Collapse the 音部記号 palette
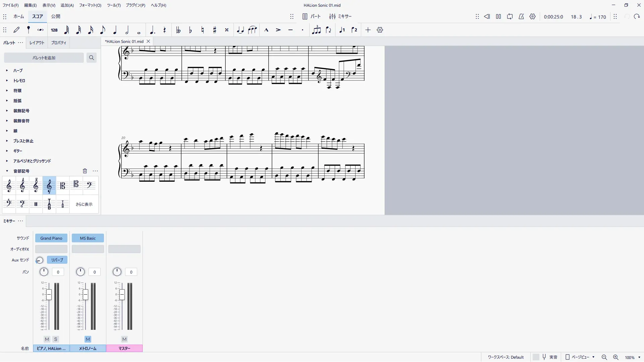Viewport: 644px width, 362px height. point(7,171)
